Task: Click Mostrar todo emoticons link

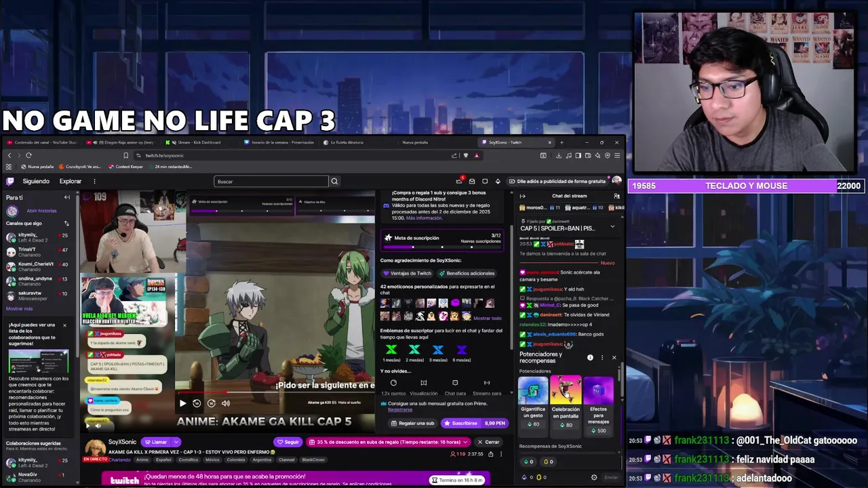Action: pyautogui.click(x=487, y=318)
